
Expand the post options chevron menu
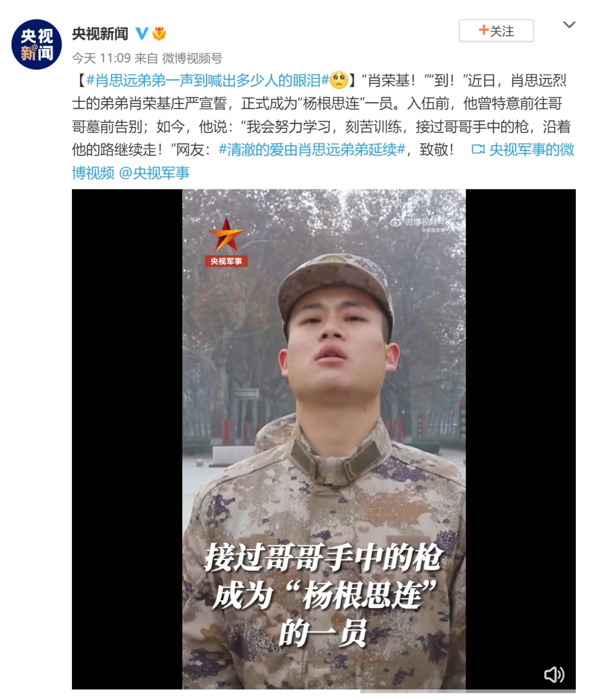[569, 25]
